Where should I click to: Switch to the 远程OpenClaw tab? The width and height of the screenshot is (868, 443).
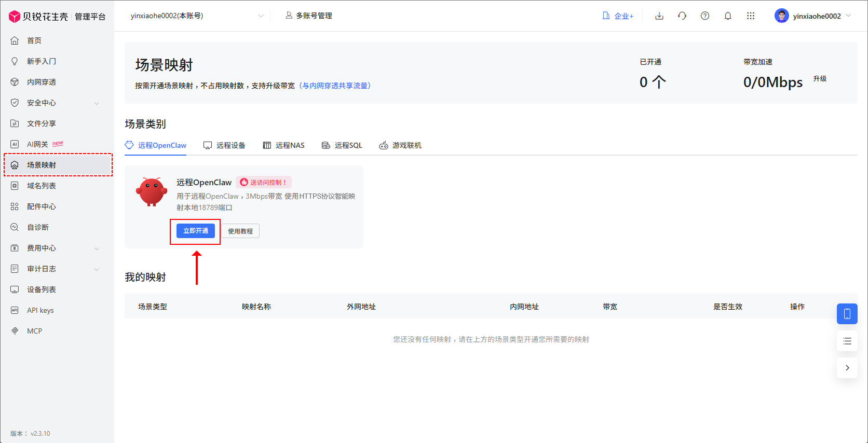(156, 145)
